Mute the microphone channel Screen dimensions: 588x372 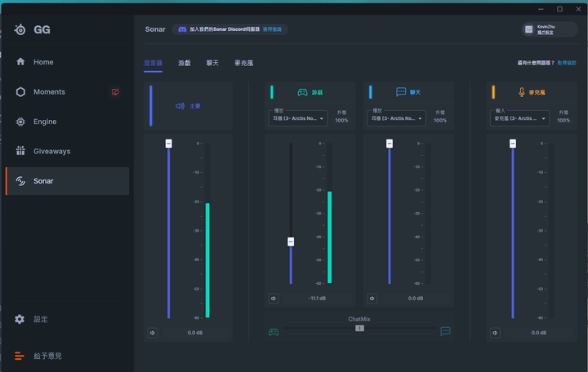495,333
